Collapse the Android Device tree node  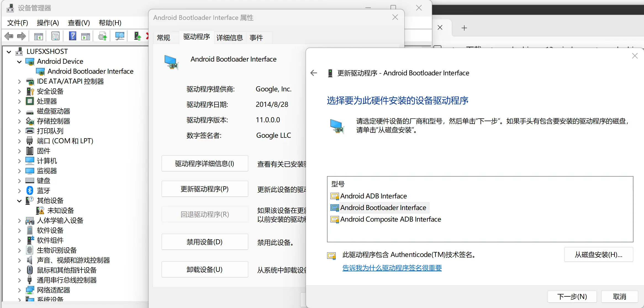19,62
